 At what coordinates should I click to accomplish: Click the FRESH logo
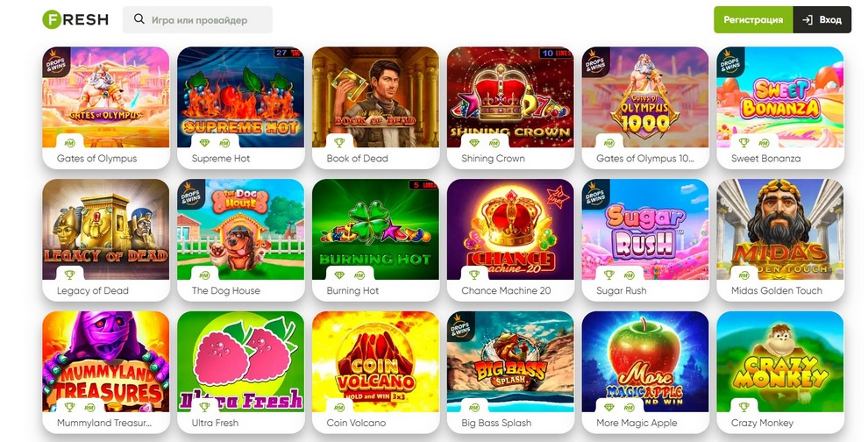point(75,19)
